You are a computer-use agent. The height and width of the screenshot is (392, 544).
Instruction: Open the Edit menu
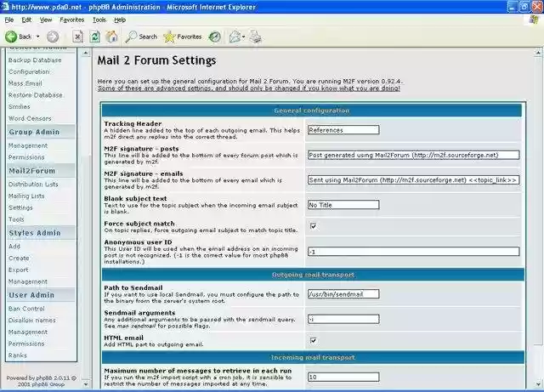pos(26,20)
